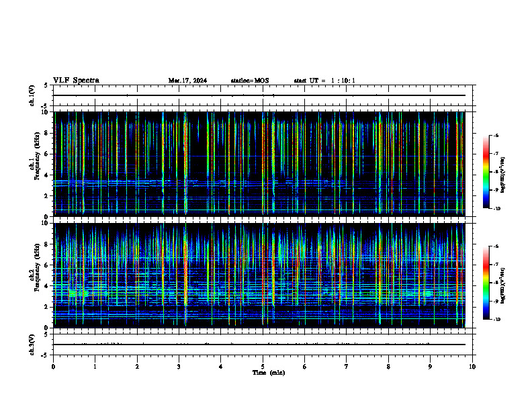Click the ch.3 voltage waveform trace

(x=259, y=345)
